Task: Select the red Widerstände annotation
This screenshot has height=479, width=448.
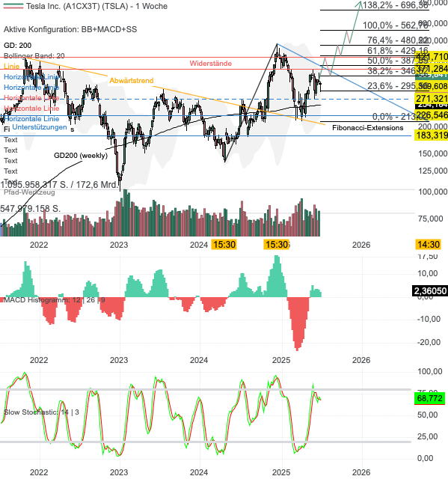Action: tap(211, 64)
